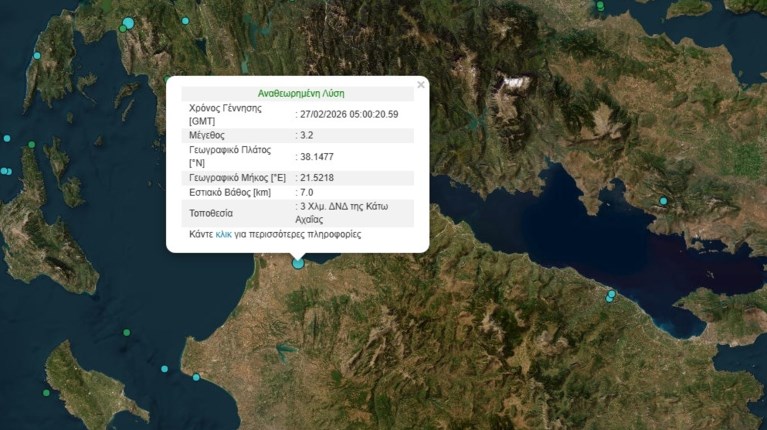
Task: Click the green marker west of Zakynthos island
Action: (x=44, y=395)
